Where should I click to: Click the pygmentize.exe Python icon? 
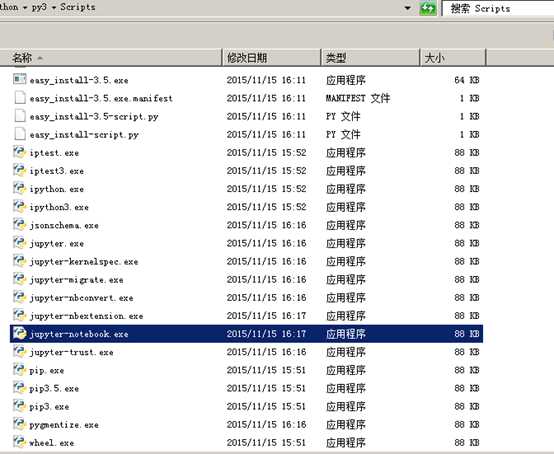(20, 424)
